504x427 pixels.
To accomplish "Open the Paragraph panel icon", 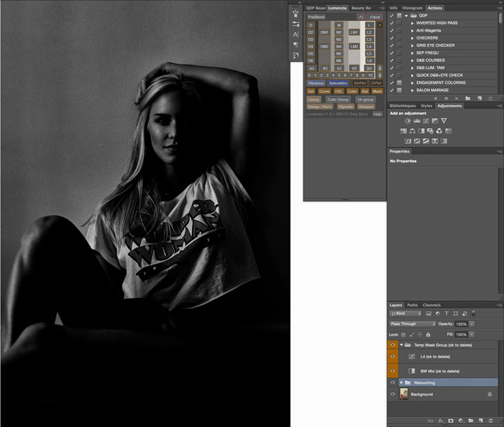I will coord(295,45).
